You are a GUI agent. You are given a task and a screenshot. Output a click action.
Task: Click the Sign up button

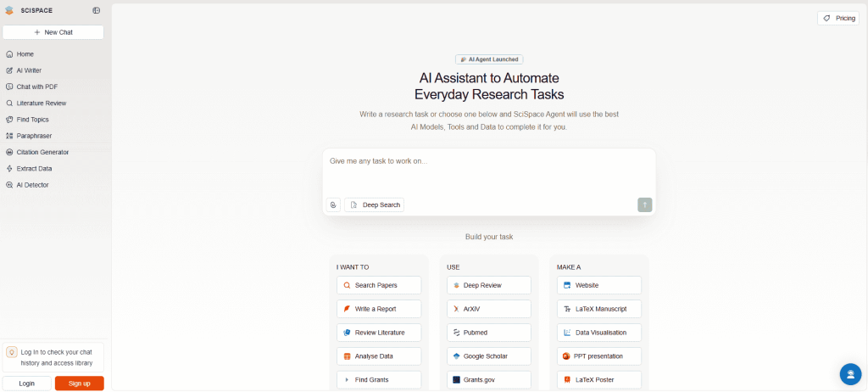[79, 384]
